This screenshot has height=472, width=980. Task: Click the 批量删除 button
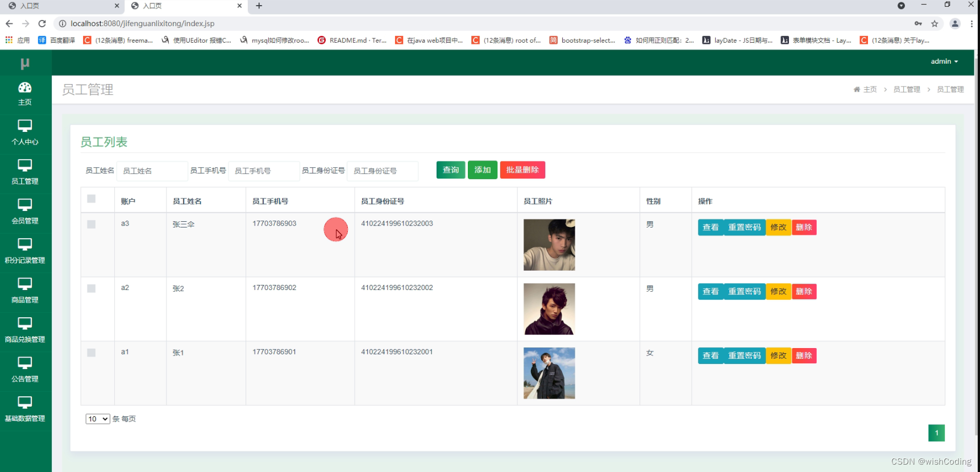(x=522, y=170)
